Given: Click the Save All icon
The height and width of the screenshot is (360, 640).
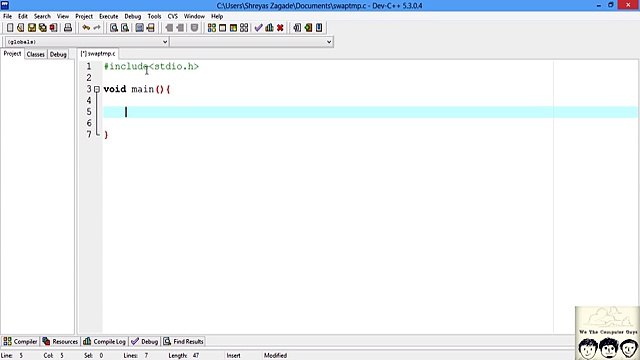Looking at the screenshot, I should [42, 28].
